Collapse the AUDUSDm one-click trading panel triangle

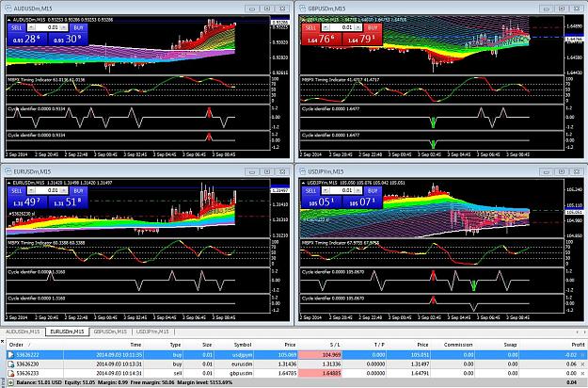(9, 20)
